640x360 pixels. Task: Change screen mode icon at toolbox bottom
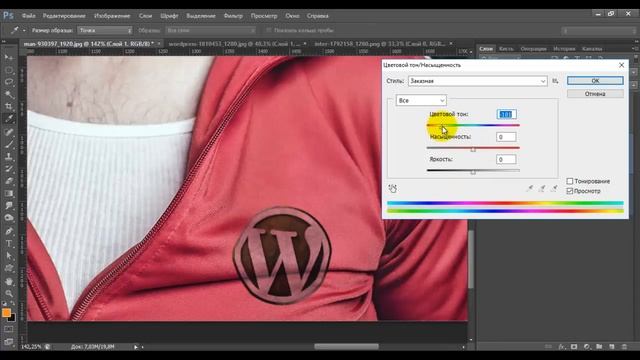coord(9,341)
